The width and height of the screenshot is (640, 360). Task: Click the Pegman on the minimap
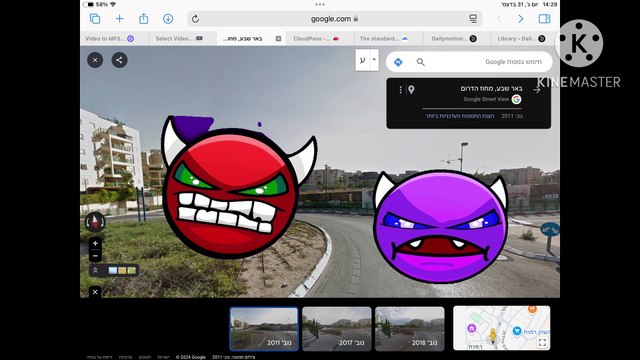(x=493, y=336)
